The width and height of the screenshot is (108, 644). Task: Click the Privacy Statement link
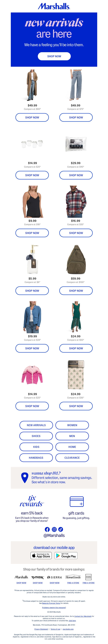pos(41,629)
